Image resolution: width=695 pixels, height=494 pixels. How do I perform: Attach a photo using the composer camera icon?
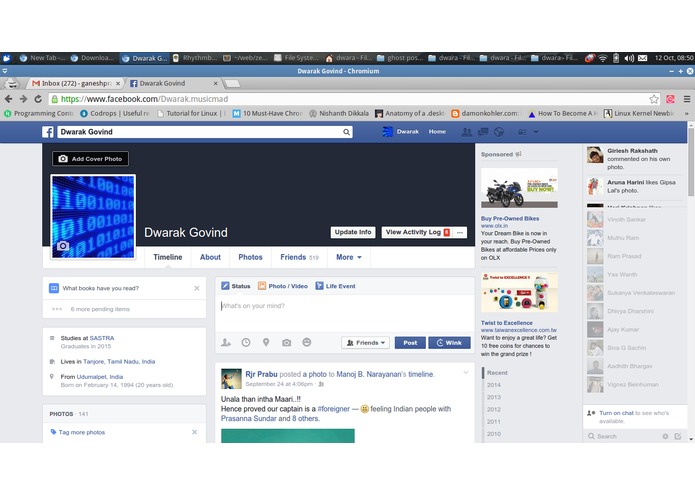click(287, 342)
